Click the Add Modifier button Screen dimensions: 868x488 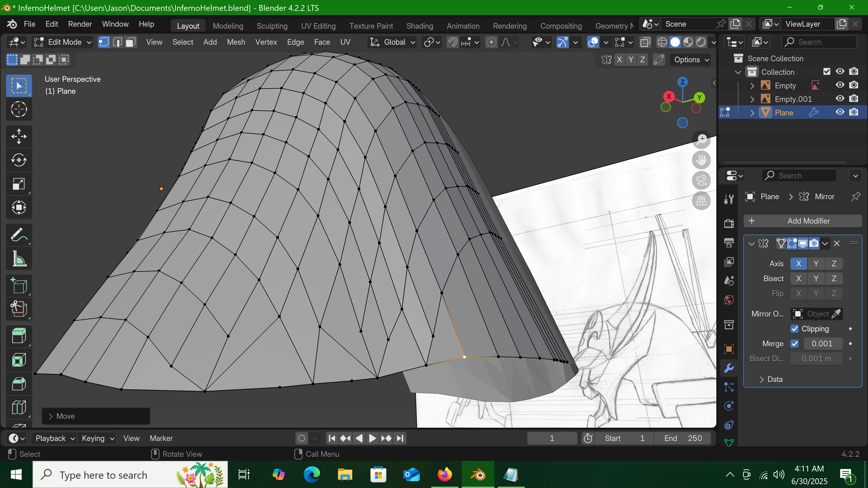(x=803, y=221)
